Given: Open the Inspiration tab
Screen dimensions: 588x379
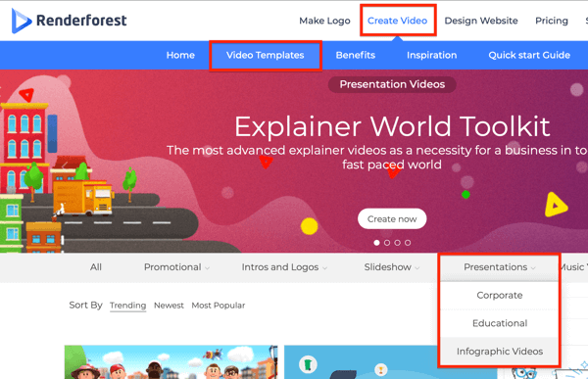Looking at the screenshot, I should [431, 55].
